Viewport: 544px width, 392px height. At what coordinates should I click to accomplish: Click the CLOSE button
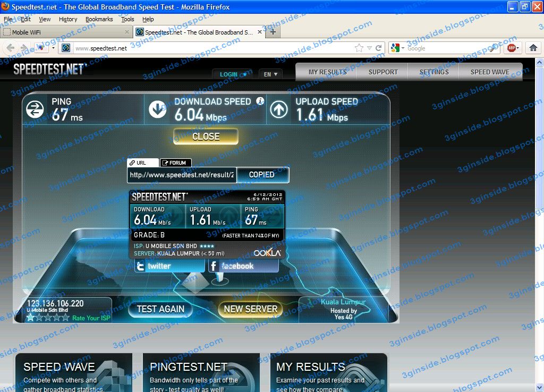(206, 137)
